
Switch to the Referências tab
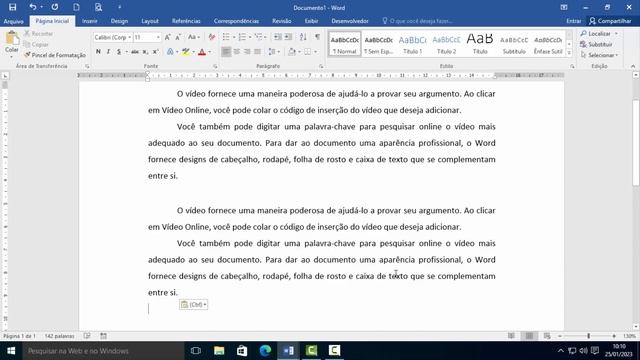pos(186,21)
